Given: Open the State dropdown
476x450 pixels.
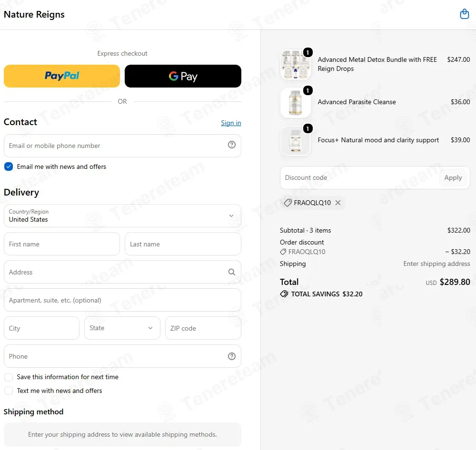Looking at the screenshot, I should (x=122, y=328).
